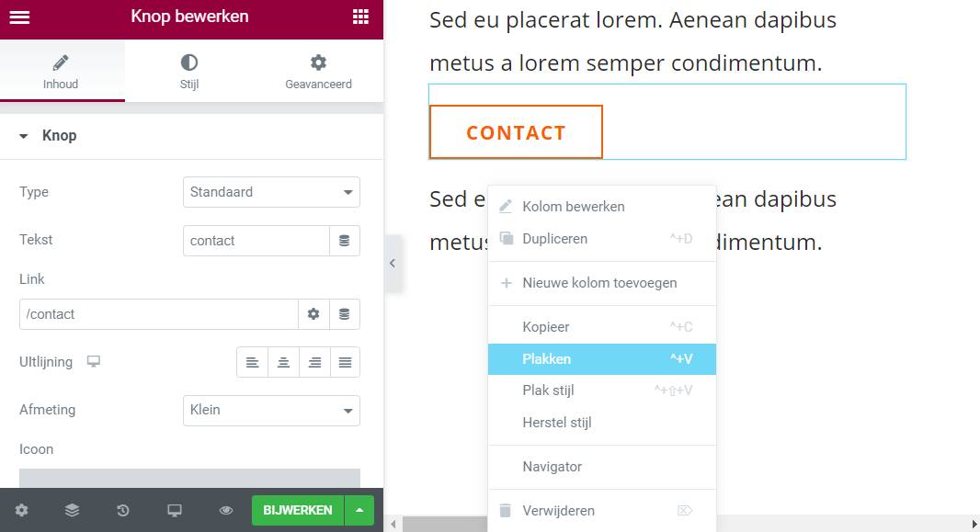The image size is (980, 532).
Task: Click dynamic tags icon next to Tekst field
Action: pos(345,241)
